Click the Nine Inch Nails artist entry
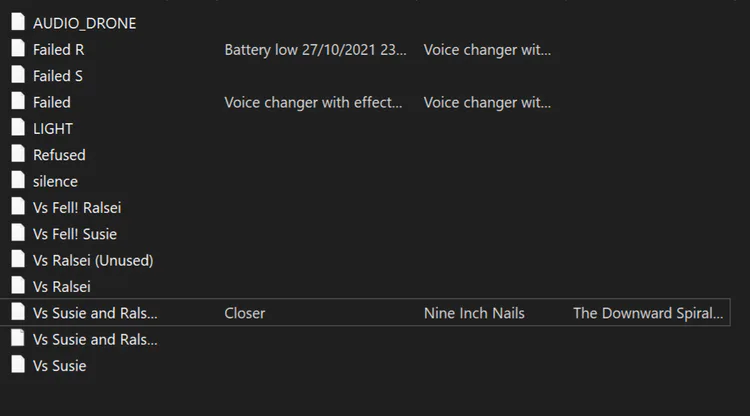Screen dimensions: 750x416 (474, 313)
